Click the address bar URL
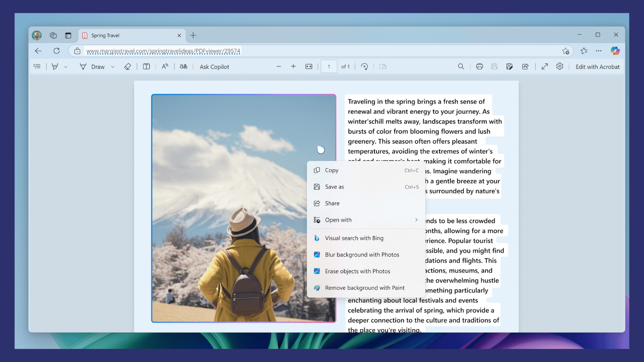The image size is (644, 362). click(x=163, y=51)
